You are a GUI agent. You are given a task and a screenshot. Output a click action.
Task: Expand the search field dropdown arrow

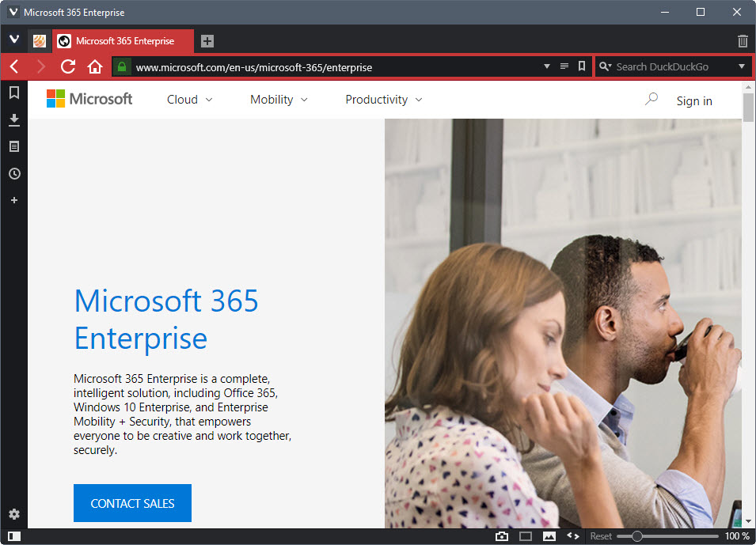[742, 66]
